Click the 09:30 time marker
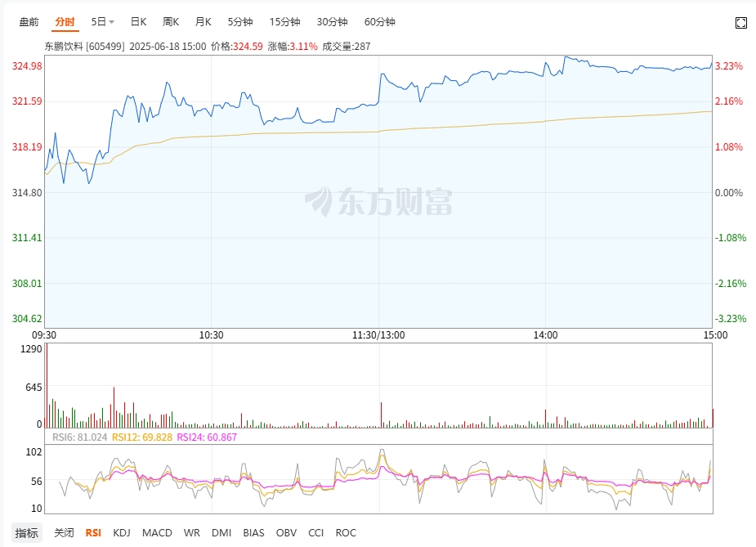756x547 pixels. [44, 335]
